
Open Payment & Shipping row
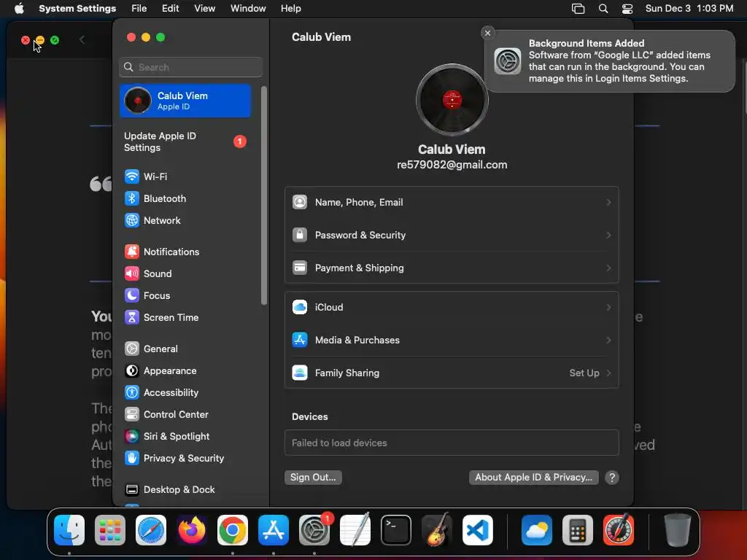(x=452, y=268)
